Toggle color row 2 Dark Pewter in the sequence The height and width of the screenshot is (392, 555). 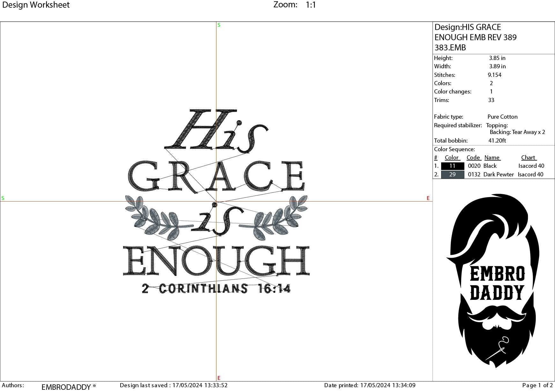499,174
